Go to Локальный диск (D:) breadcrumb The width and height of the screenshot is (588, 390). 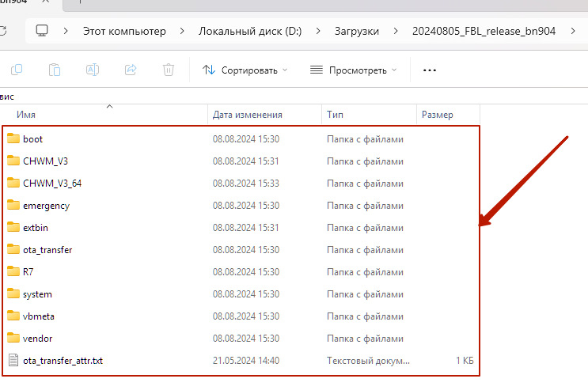click(250, 31)
